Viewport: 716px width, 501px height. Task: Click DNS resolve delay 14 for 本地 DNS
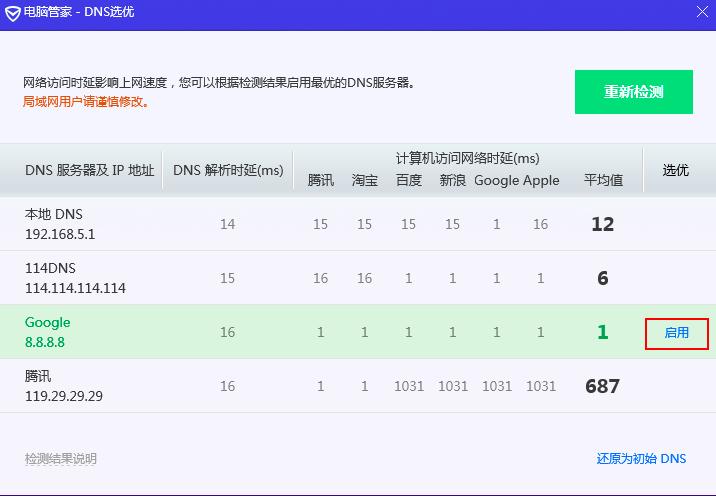(227, 224)
